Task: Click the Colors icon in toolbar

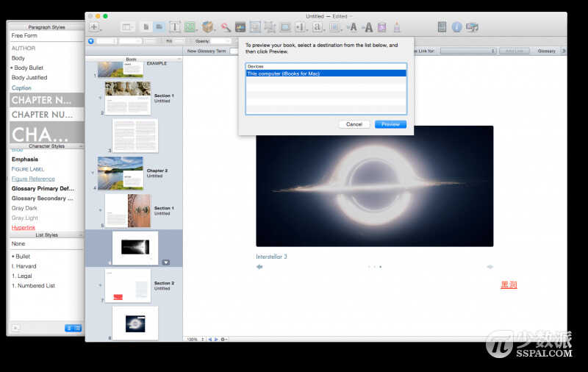Action: pos(381,27)
